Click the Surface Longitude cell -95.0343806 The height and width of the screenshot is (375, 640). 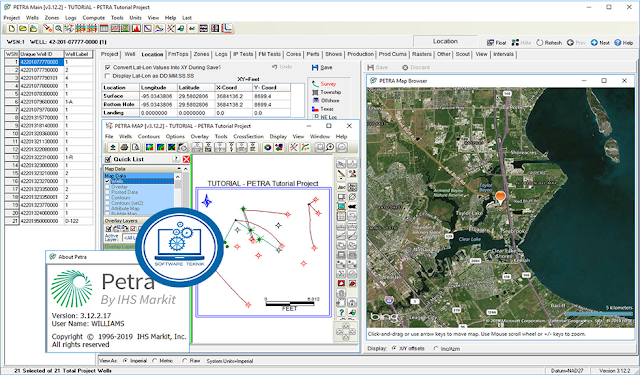(158, 96)
